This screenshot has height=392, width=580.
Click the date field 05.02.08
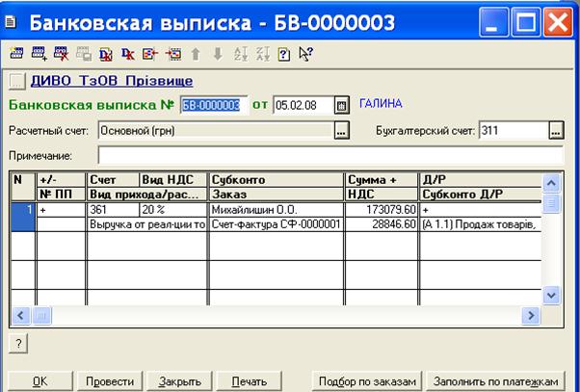(303, 105)
